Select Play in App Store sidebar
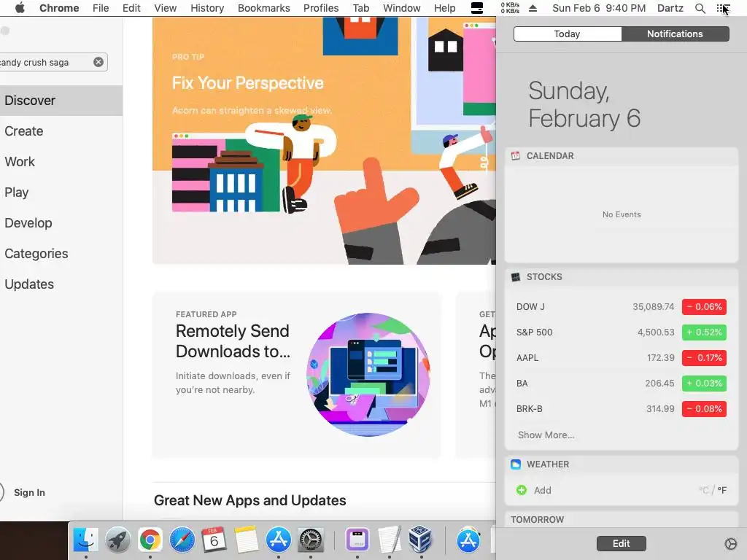The width and height of the screenshot is (747, 560). click(61, 192)
